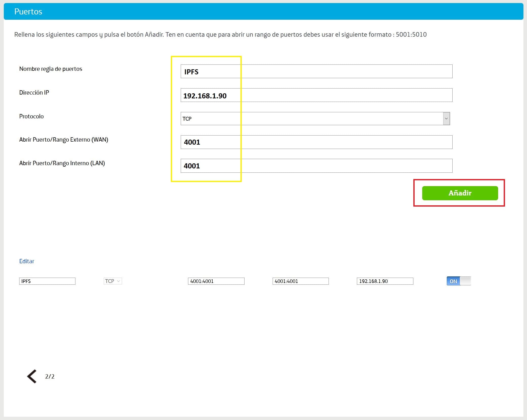Click the Nombre regla de puertos label
The height and width of the screenshot is (420, 527).
pos(51,69)
